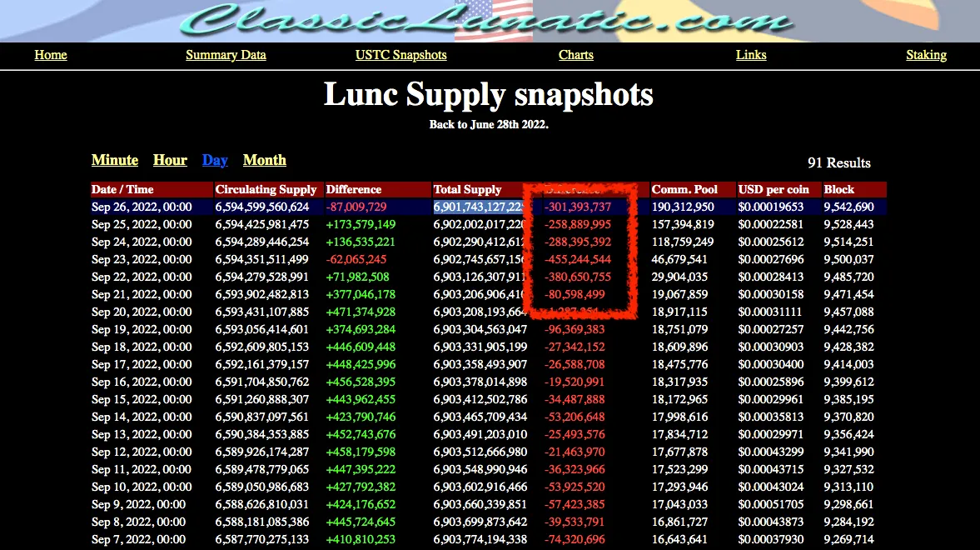980x550 pixels.
Task: Click total supply value 6,903,774,194,338
Action: tap(480, 540)
